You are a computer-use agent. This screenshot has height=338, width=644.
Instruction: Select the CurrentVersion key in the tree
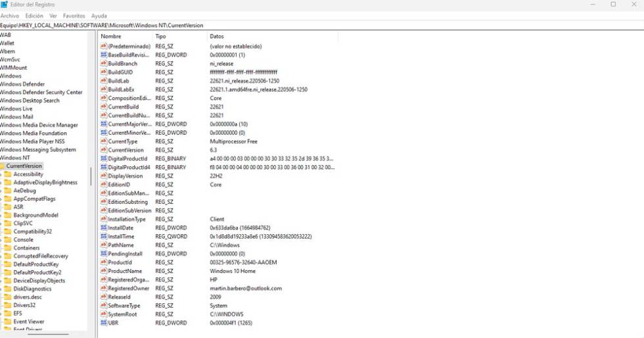click(x=24, y=166)
